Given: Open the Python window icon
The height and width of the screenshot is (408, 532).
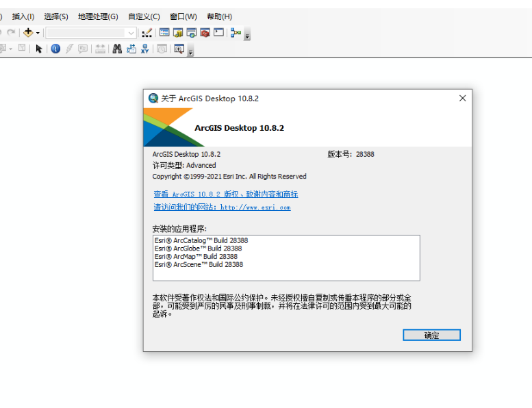Looking at the screenshot, I should (218, 33).
